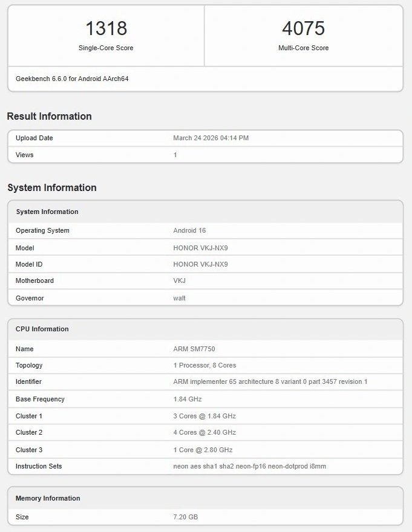
Task: Click the CPU Information table header
Action: tap(42, 329)
